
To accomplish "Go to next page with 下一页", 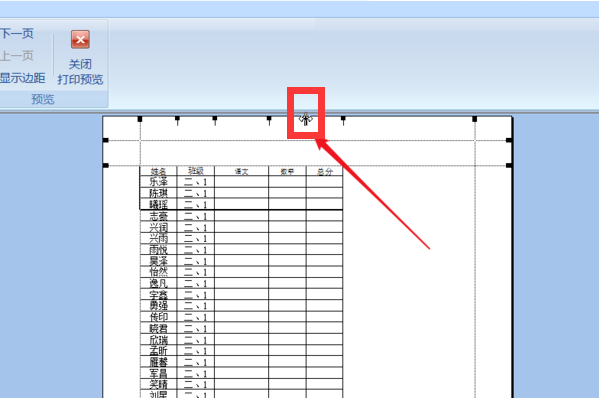I will 17,33.
